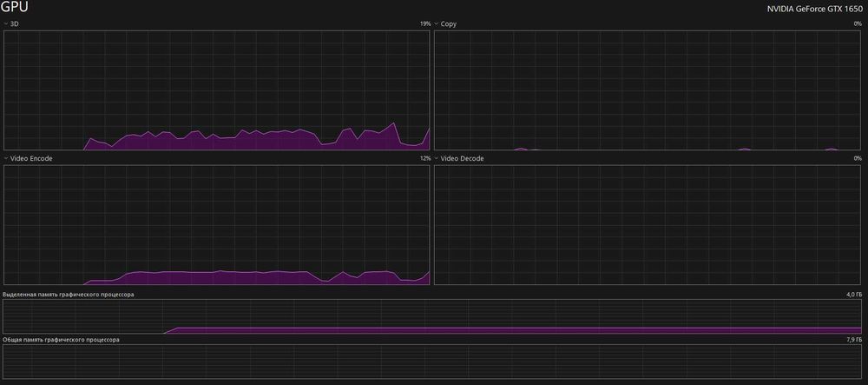Click the GPU heading title
Screen dimensions: 868x385
pyautogui.click(x=15, y=7)
